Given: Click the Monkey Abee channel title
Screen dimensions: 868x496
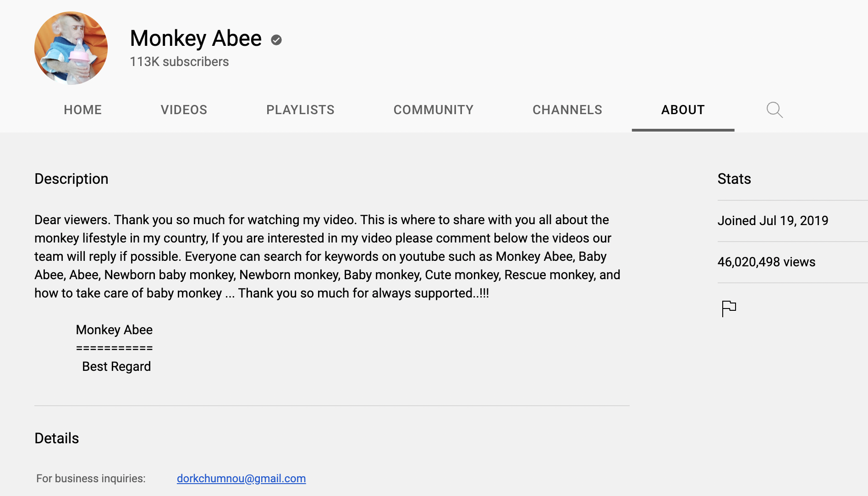Looking at the screenshot, I should click(196, 39).
